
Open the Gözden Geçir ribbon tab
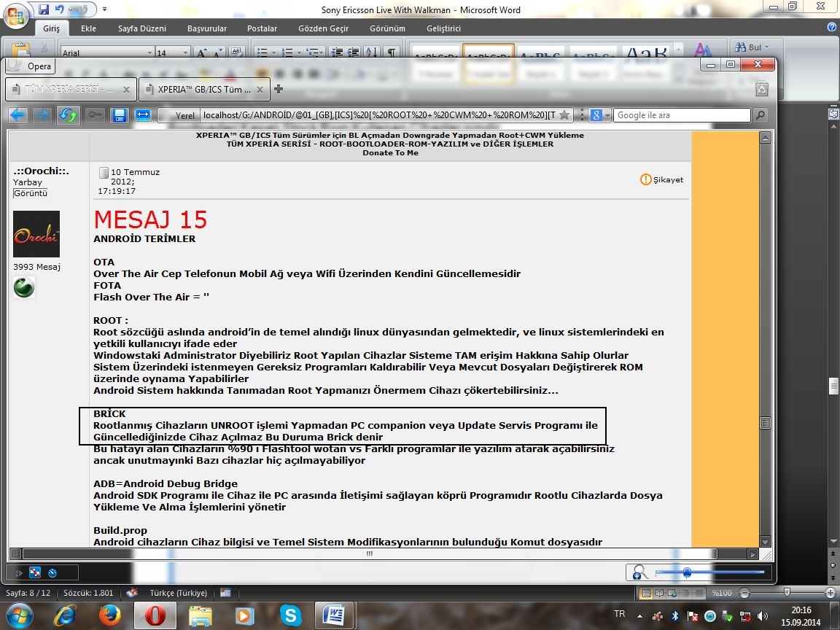pos(323,28)
